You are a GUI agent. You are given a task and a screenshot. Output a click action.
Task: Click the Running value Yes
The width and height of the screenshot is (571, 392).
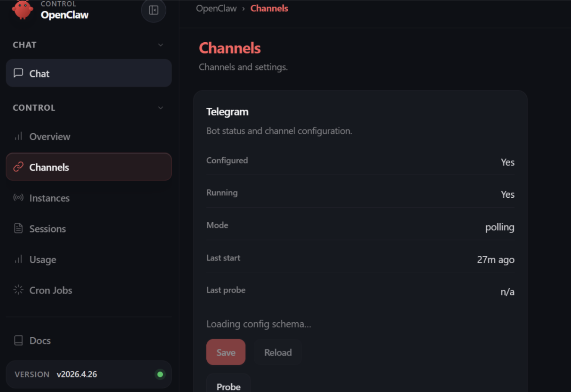(508, 194)
